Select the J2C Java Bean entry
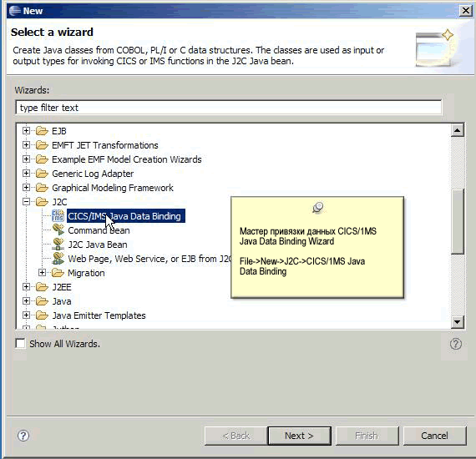The image size is (476, 459). (x=98, y=245)
